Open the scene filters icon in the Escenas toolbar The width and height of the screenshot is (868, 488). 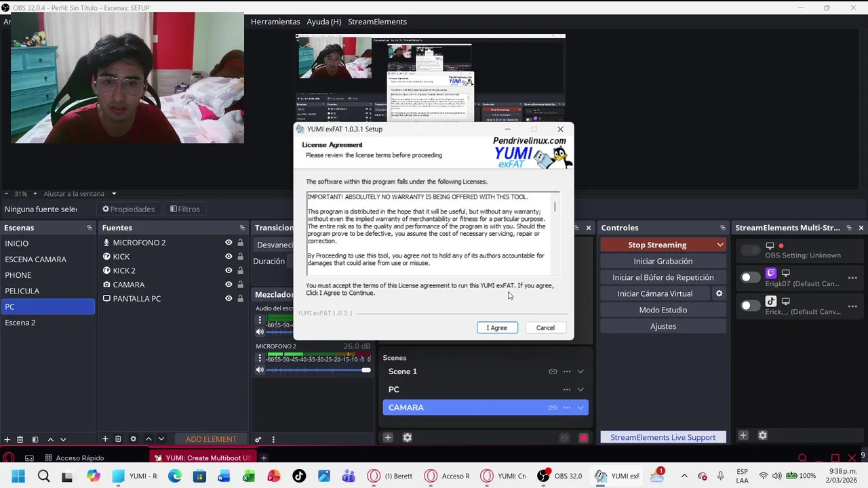coord(35,439)
